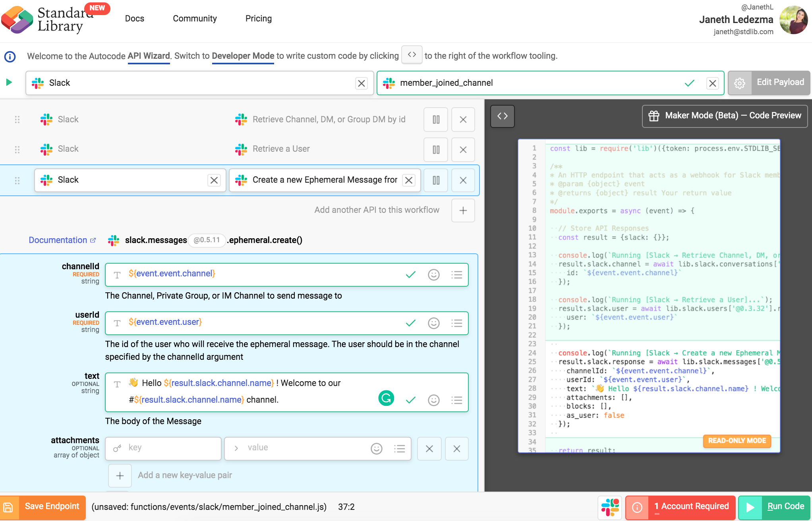The image size is (812, 521).
Task: Click the type icon in userId field
Action: pos(117,323)
